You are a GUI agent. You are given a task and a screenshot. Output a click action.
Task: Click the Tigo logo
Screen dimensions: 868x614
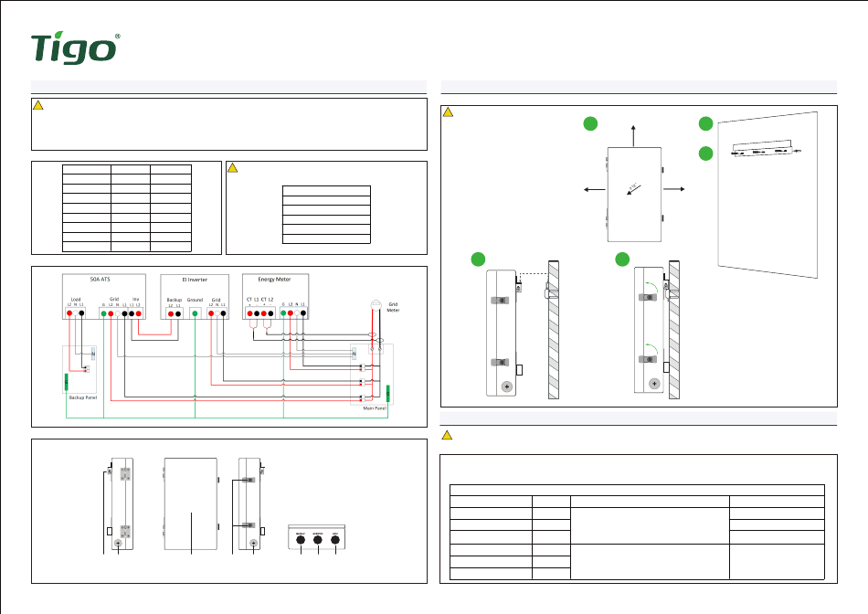click(75, 48)
